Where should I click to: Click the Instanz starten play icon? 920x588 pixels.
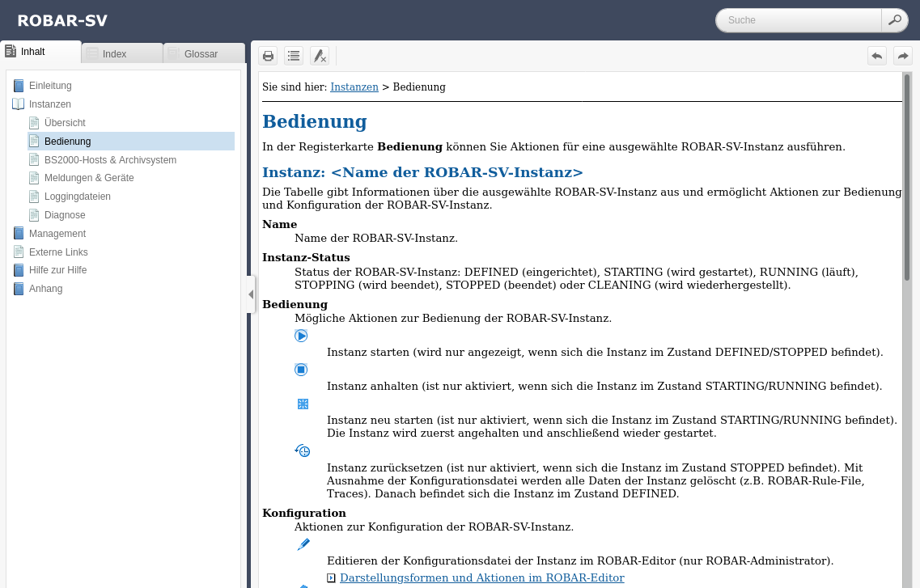301,336
